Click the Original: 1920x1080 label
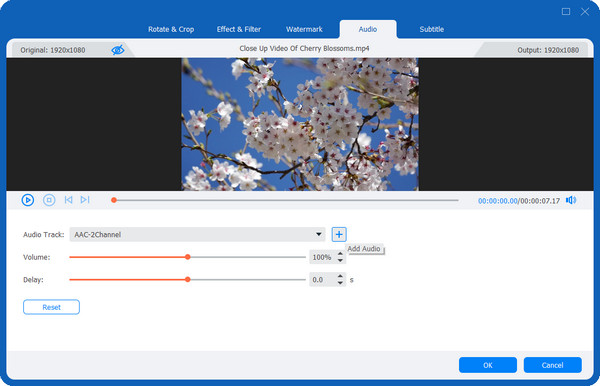 tap(53, 50)
